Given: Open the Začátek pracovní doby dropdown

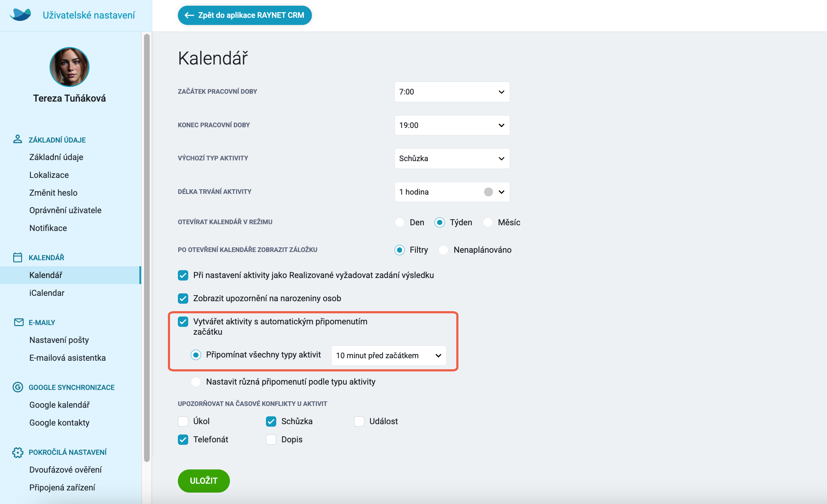Looking at the screenshot, I should click(x=452, y=92).
